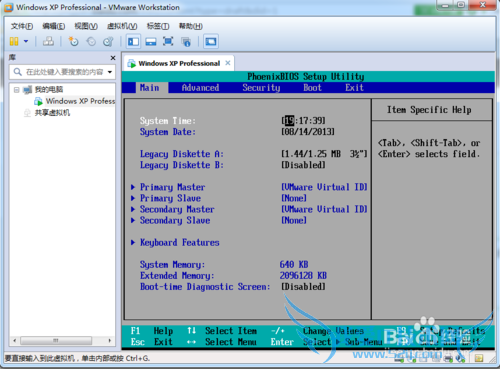Toggle the console view button

[x=211, y=42]
